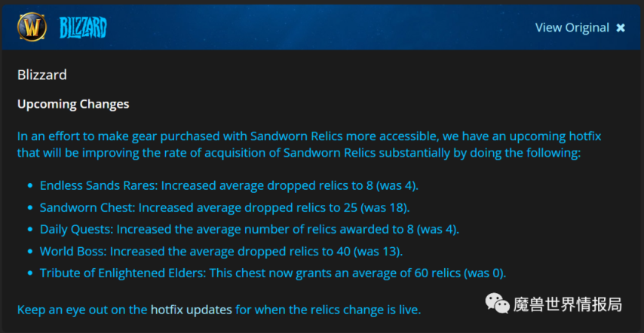Screen dimensions: 644x333
Task: Click the bullet point beside Daily Quests
Action: [29, 229]
